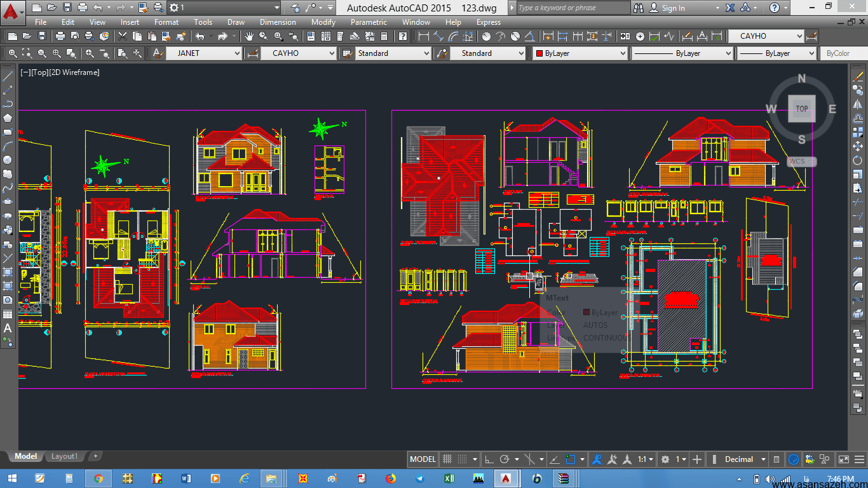Click the Customization menu icon in status bar

[x=858, y=459]
